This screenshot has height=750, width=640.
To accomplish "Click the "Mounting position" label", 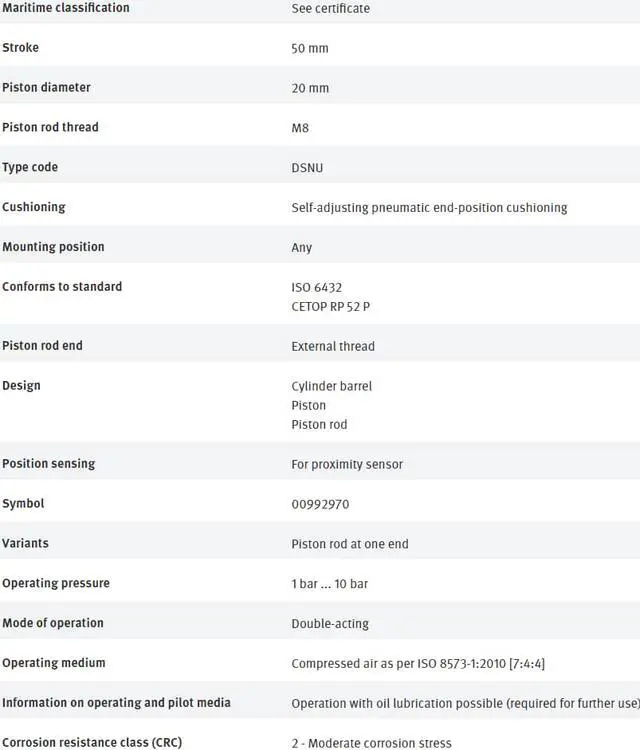I will [53, 247].
